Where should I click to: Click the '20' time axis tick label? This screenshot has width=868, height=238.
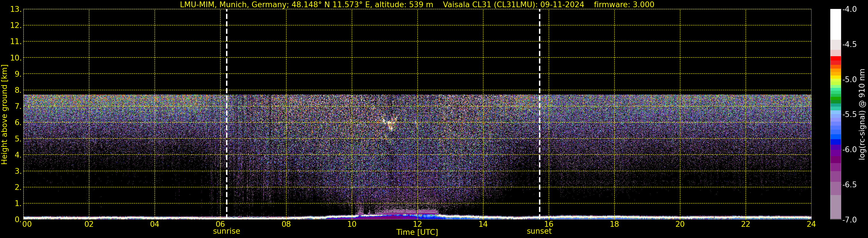(680, 224)
